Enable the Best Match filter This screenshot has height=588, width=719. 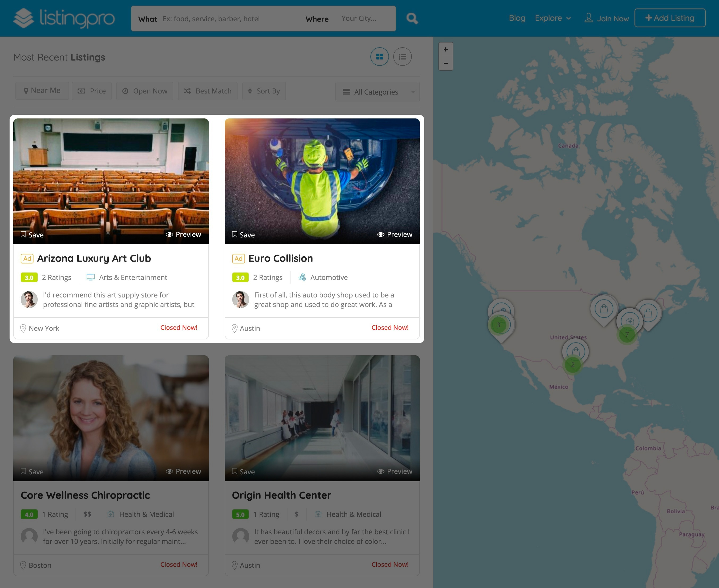pos(207,91)
